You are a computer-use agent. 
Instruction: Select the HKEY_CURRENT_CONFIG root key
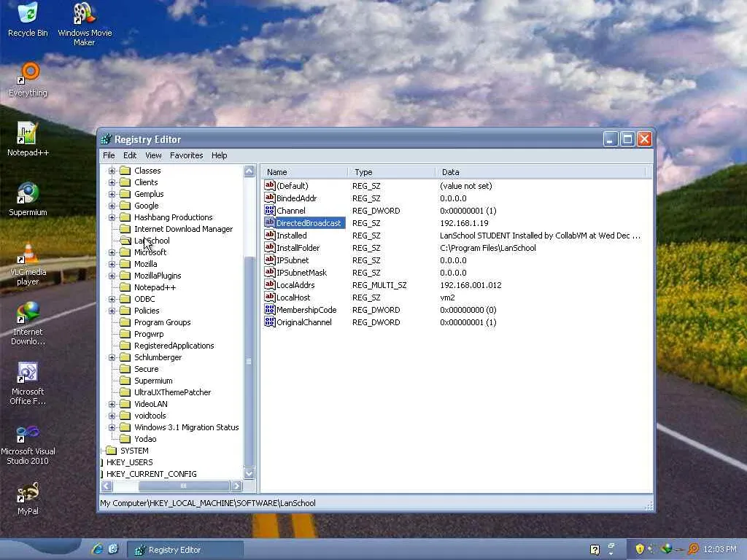click(x=152, y=474)
